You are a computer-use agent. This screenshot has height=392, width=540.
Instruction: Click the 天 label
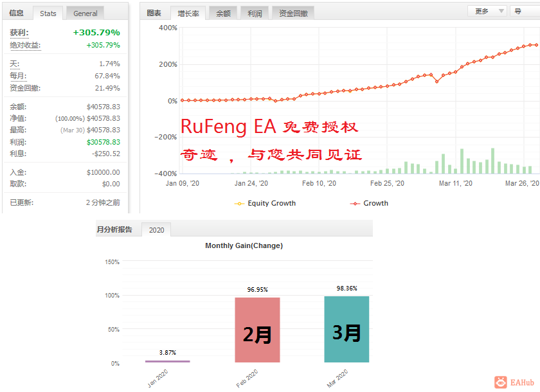[x=14, y=64]
